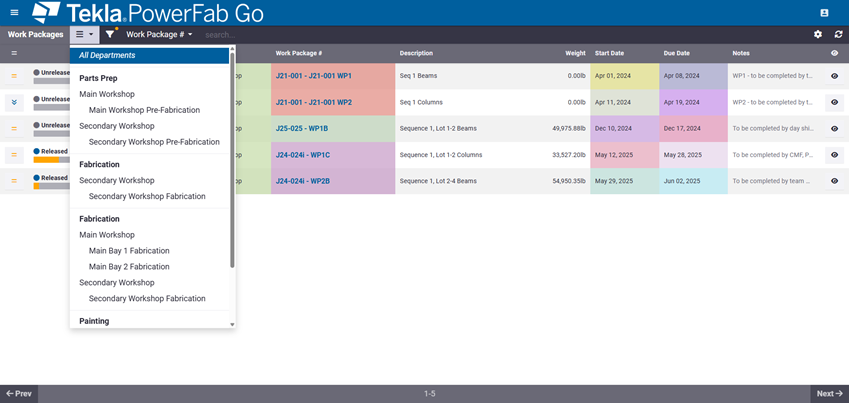Click dropdown list's scroll-down arrow
The height and width of the screenshot is (403, 849).
tap(232, 324)
